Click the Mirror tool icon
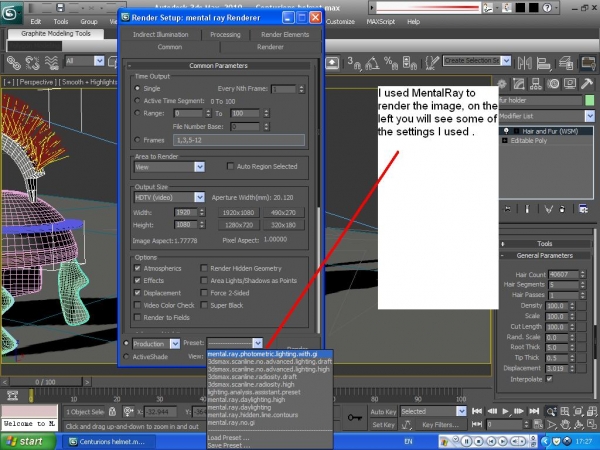The height and width of the screenshot is (450, 600). pyautogui.click(x=524, y=63)
